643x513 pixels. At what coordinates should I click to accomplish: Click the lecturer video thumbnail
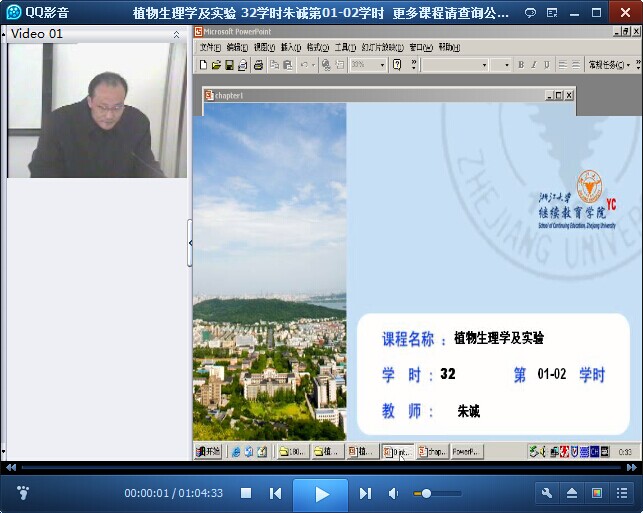click(x=97, y=110)
